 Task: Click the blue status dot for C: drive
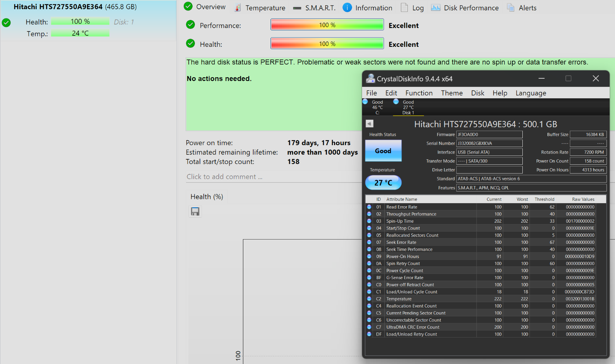click(x=365, y=102)
